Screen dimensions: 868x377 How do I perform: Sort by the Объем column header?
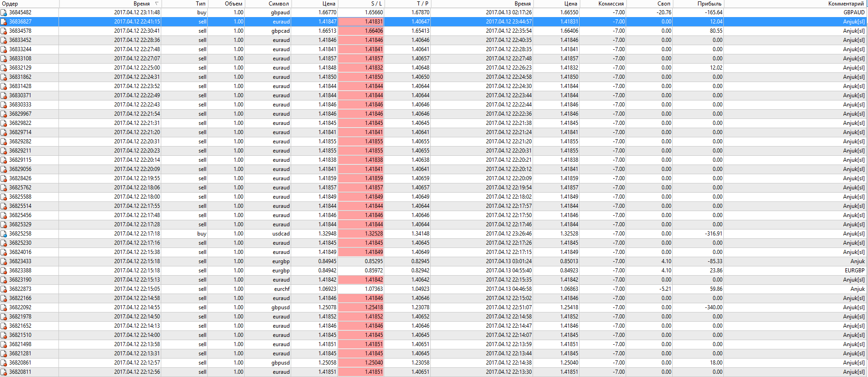[x=226, y=4]
